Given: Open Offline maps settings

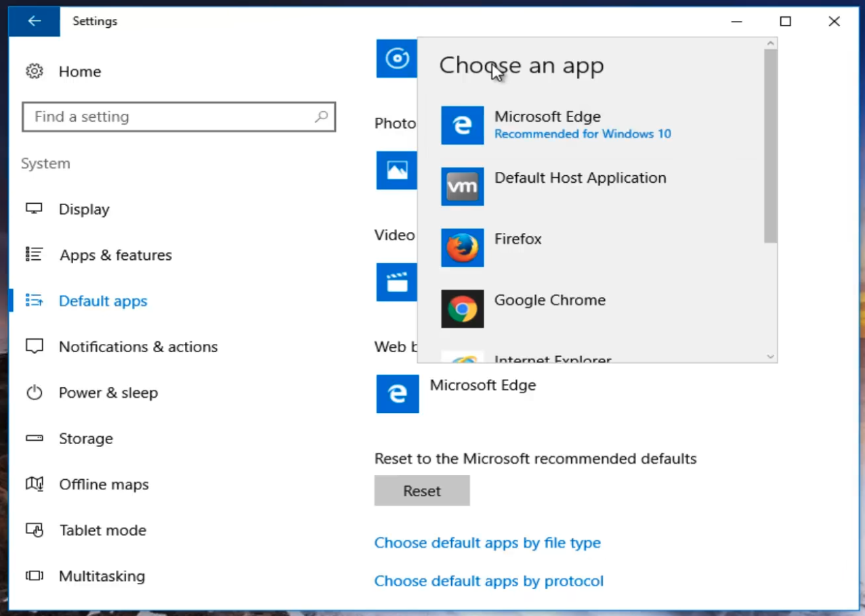Looking at the screenshot, I should pos(104,485).
